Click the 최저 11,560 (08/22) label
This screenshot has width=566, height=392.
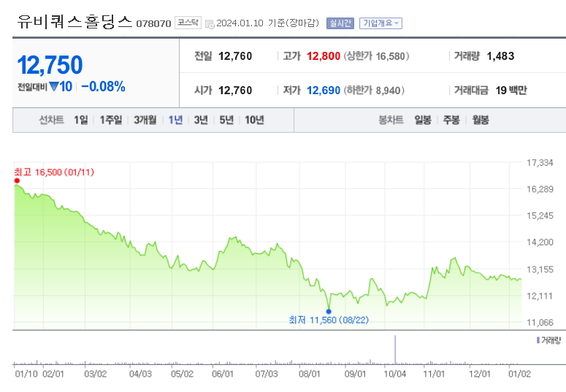coord(329,320)
